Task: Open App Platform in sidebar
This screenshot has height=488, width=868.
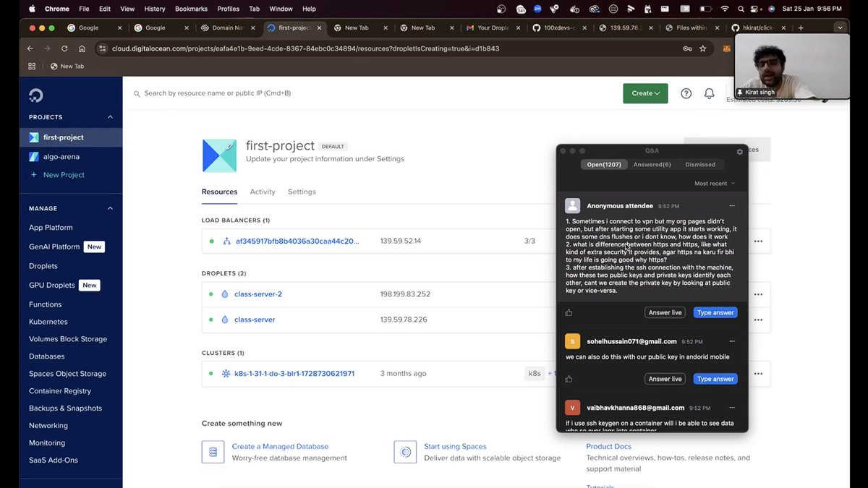Action: point(51,228)
